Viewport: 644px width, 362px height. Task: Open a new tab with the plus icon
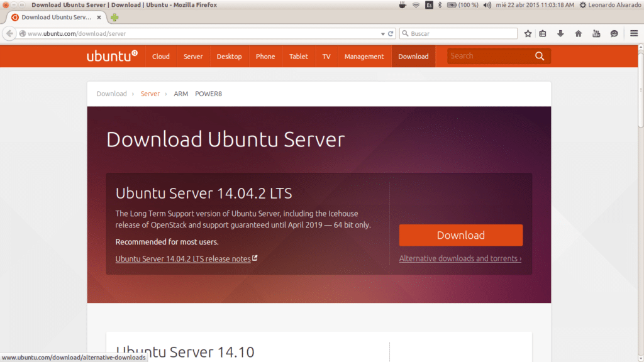point(114,17)
